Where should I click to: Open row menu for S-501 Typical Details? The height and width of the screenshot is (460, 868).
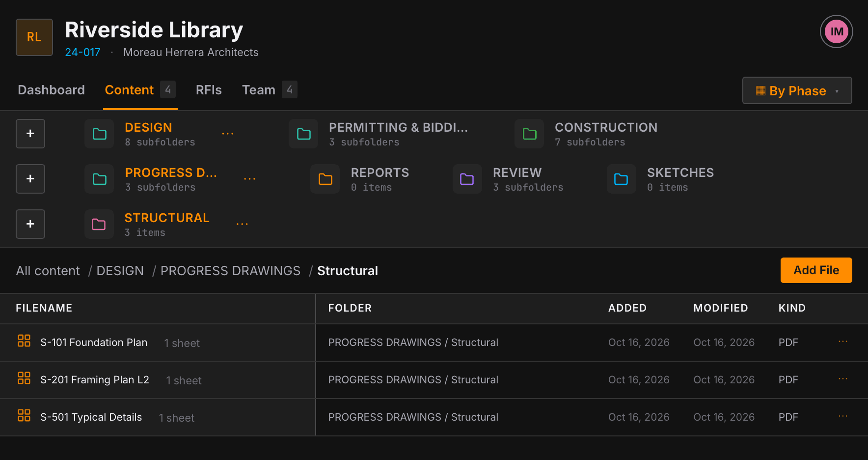pyautogui.click(x=843, y=416)
